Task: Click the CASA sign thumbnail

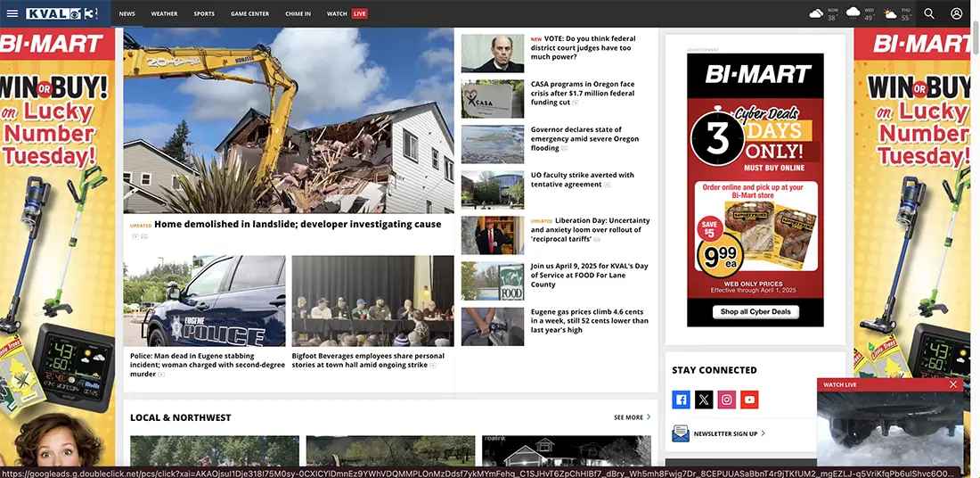Action: coord(493,99)
